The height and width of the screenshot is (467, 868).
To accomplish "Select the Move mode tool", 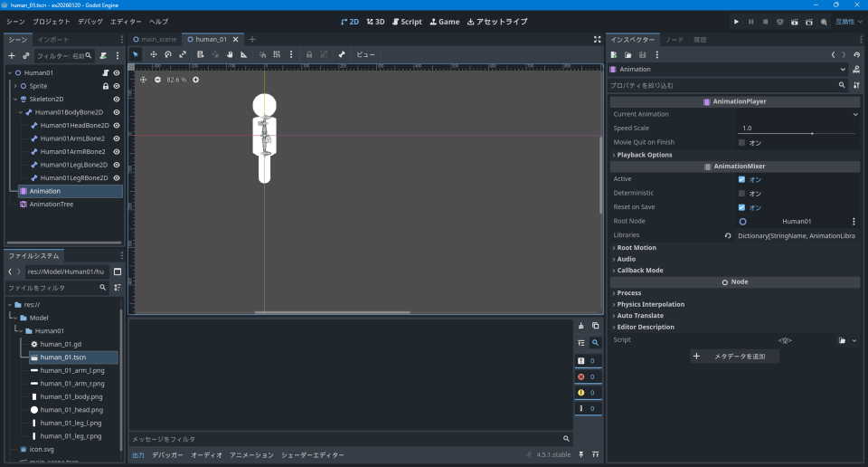I will 153,54.
